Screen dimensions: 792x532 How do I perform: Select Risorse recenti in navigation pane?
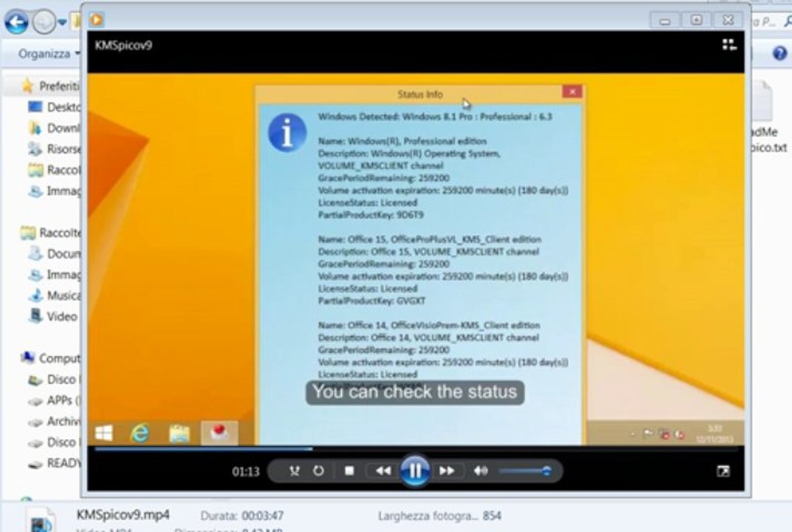[54, 149]
